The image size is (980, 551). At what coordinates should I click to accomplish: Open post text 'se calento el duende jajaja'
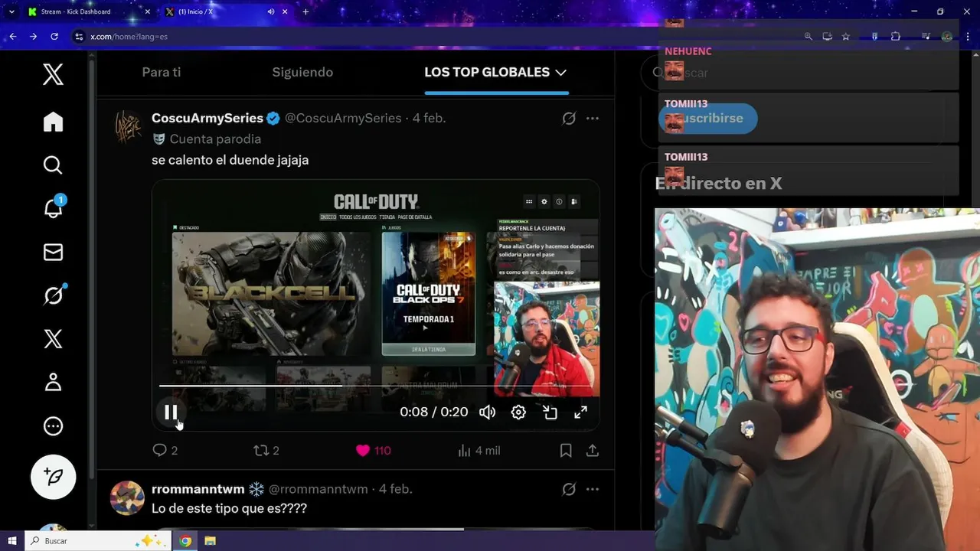(x=230, y=160)
